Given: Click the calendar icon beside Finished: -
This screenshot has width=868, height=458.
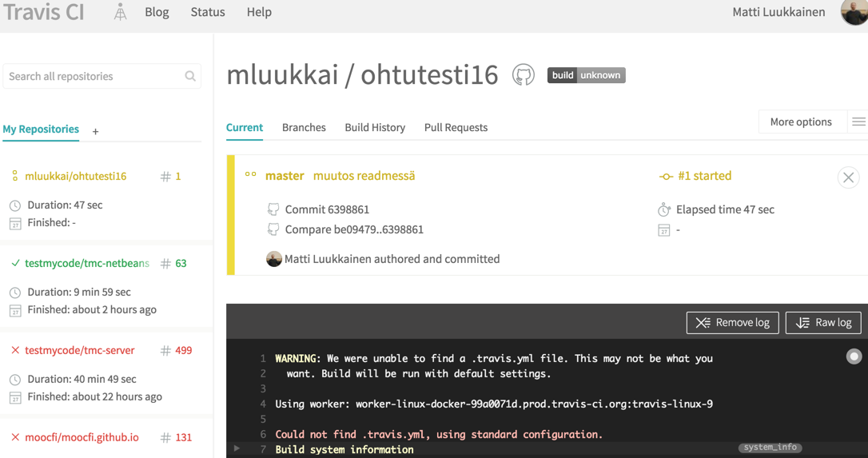Looking at the screenshot, I should [x=15, y=223].
